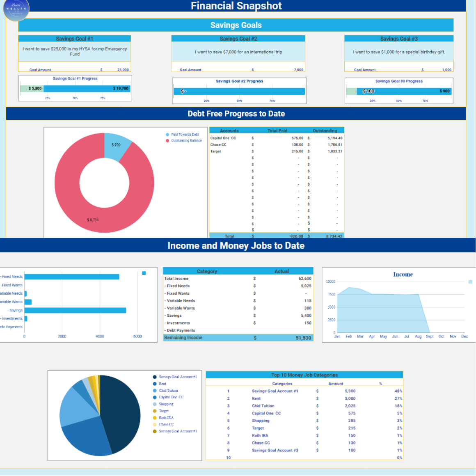476x476 pixels.
Task: Select the 1,706.81 outstanding cell
Action: tap(335, 145)
